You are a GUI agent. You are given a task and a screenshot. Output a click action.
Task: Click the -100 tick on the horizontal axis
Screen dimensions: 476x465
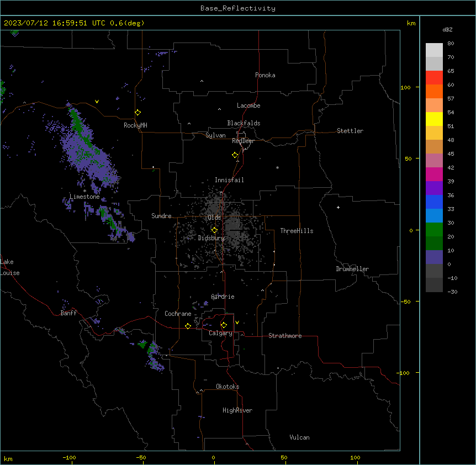click(x=69, y=457)
